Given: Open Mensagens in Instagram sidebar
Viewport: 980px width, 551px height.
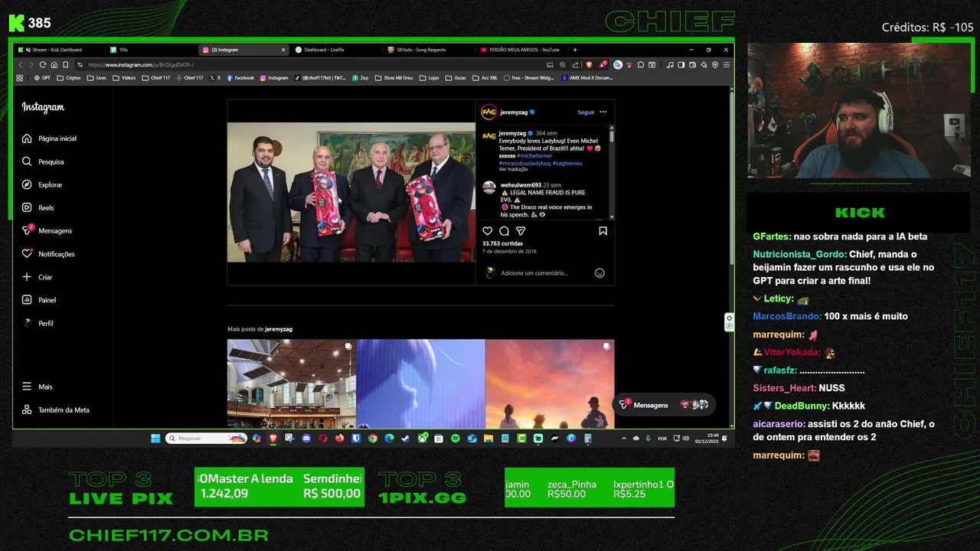Looking at the screenshot, I should (x=47, y=230).
